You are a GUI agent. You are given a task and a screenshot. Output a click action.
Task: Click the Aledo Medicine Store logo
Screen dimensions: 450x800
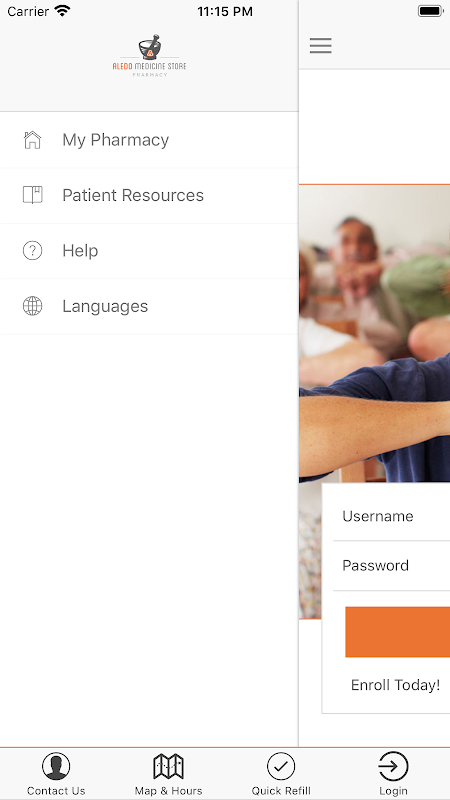pyautogui.click(x=149, y=56)
